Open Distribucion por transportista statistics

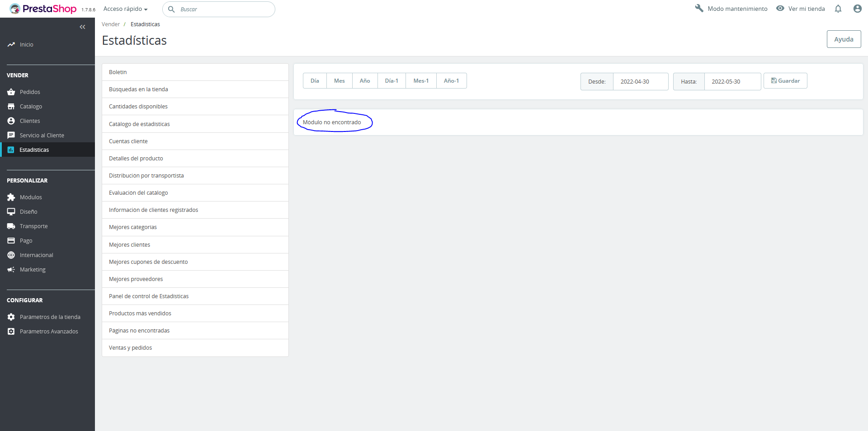coord(195,176)
